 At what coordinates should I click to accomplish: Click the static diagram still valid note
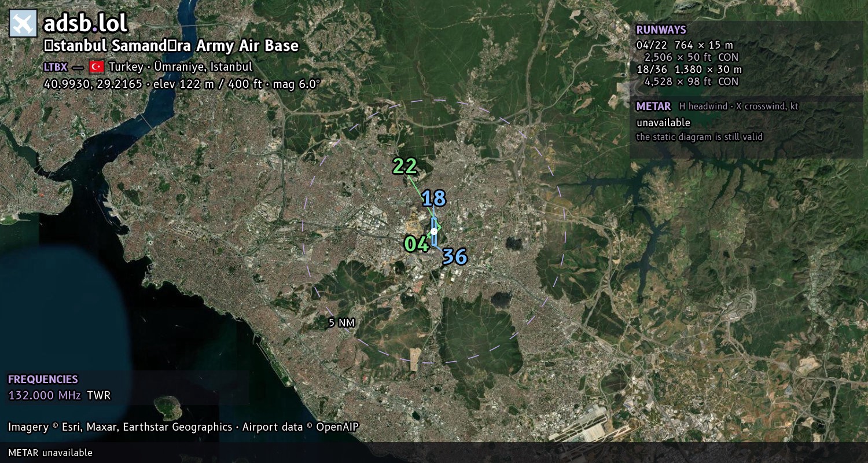click(700, 137)
